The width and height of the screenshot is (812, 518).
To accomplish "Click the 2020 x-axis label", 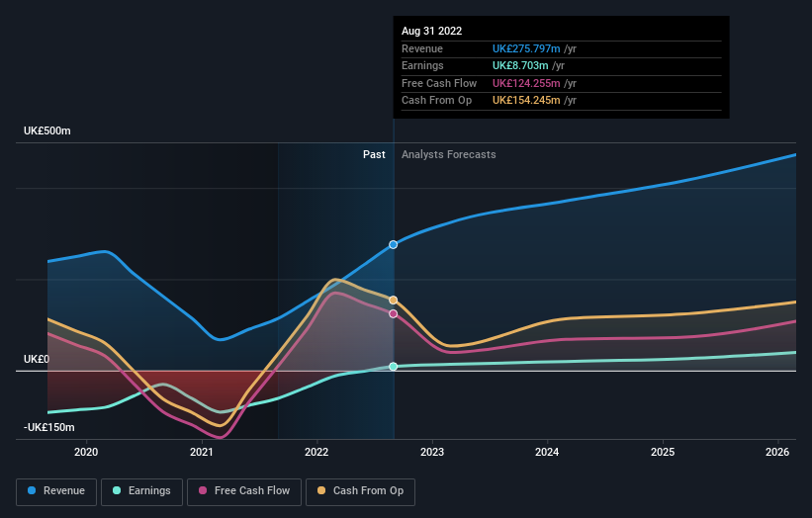I will tap(86, 452).
